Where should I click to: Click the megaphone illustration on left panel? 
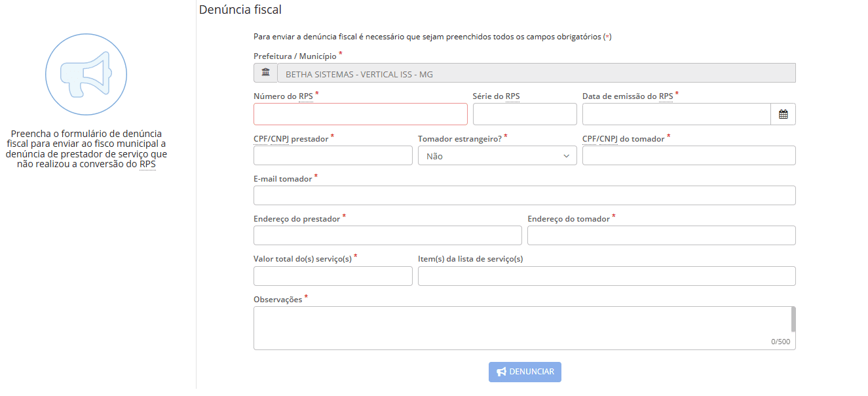(86, 74)
